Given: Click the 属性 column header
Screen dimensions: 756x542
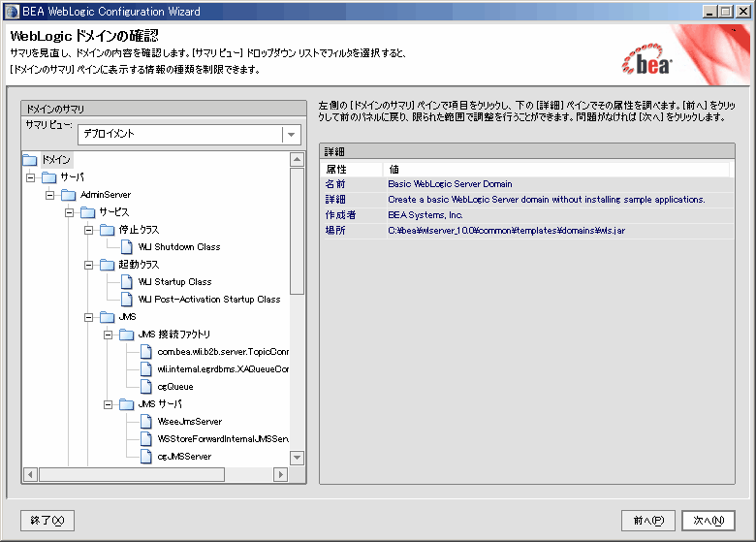Looking at the screenshot, I should (x=353, y=170).
